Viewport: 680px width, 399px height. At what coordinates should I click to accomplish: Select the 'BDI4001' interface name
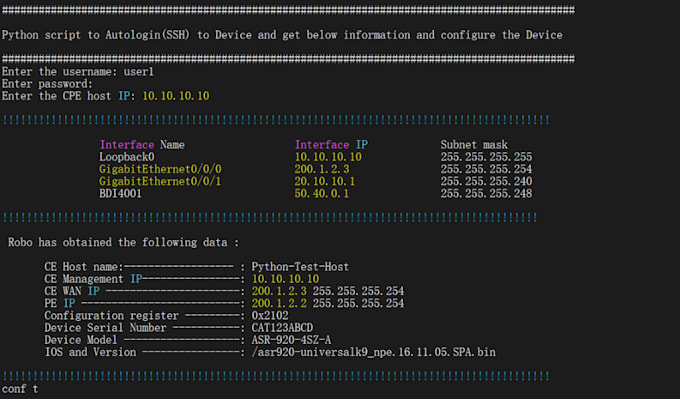pos(120,193)
